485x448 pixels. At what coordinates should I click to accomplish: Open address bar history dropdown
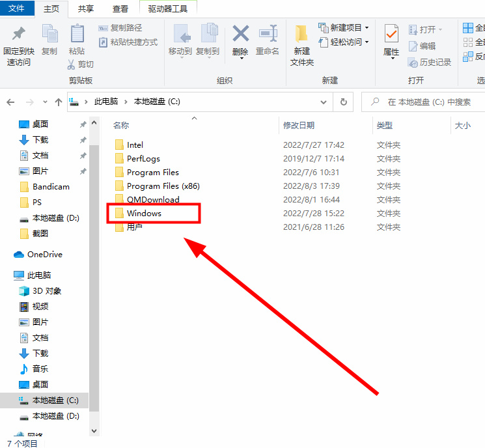pyautogui.click(x=324, y=102)
